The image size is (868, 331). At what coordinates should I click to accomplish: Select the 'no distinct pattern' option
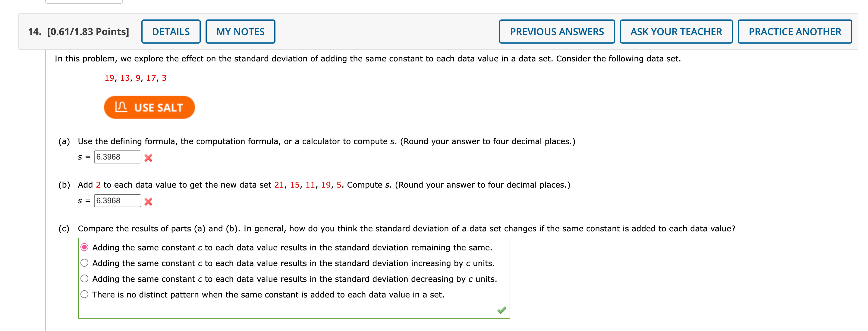click(x=85, y=294)
